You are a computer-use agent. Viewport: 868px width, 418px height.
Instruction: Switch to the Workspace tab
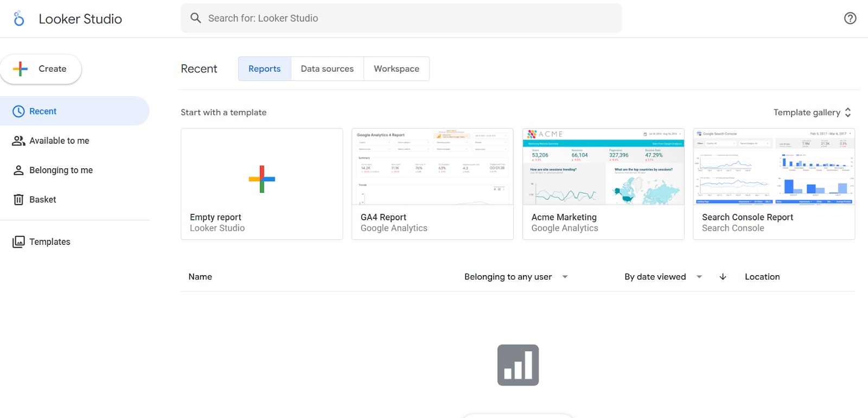397,69
